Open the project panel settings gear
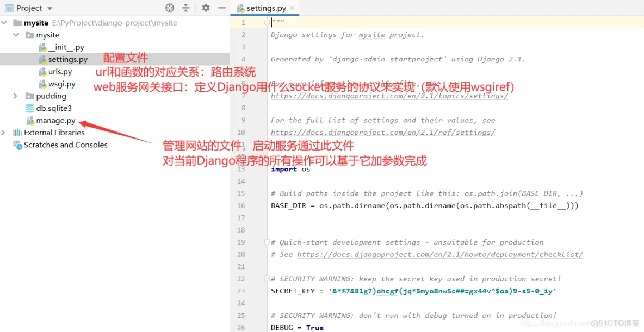This screenshot has width=644, height=332. point(206,8)
